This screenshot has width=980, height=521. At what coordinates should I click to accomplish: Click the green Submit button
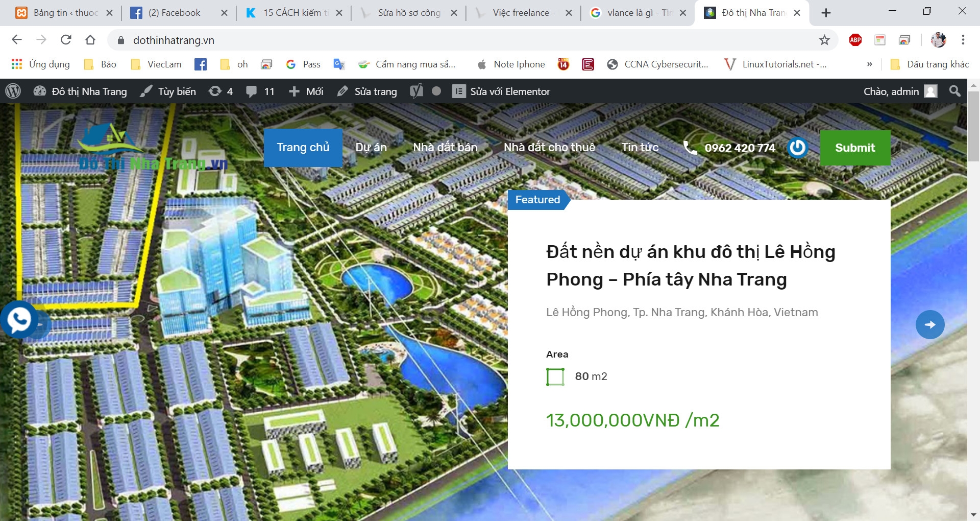click(x=855, y=148)
